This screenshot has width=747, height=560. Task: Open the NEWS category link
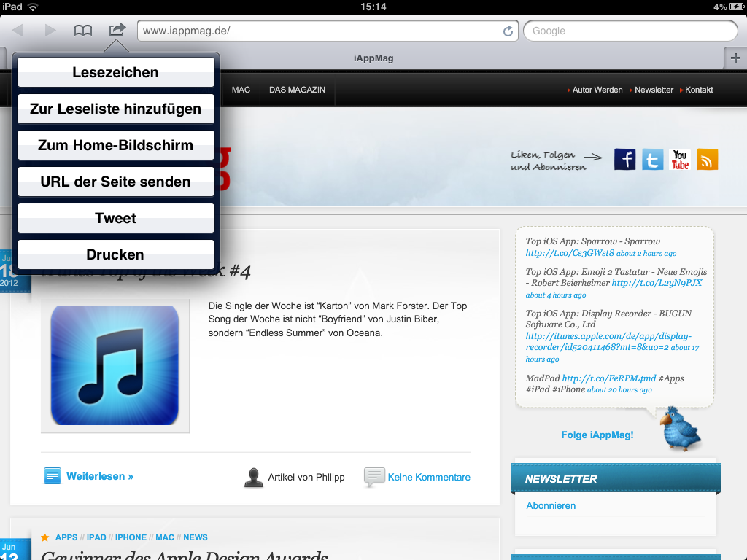click(196, 537)
